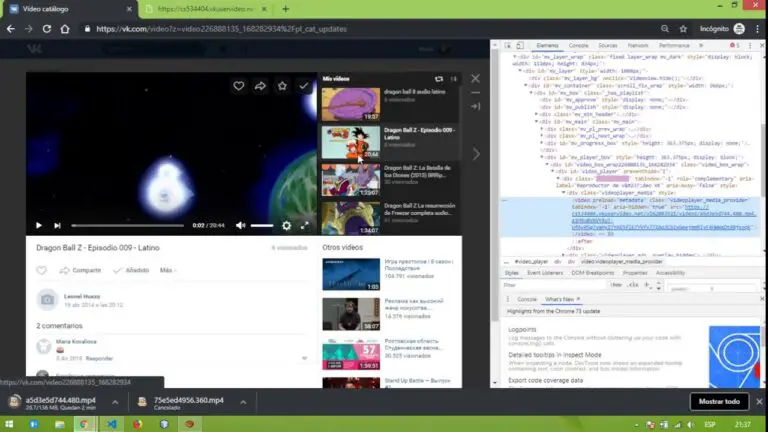768x432 pixels.
Task: Open the browser home page
Action: coord(65,29)
